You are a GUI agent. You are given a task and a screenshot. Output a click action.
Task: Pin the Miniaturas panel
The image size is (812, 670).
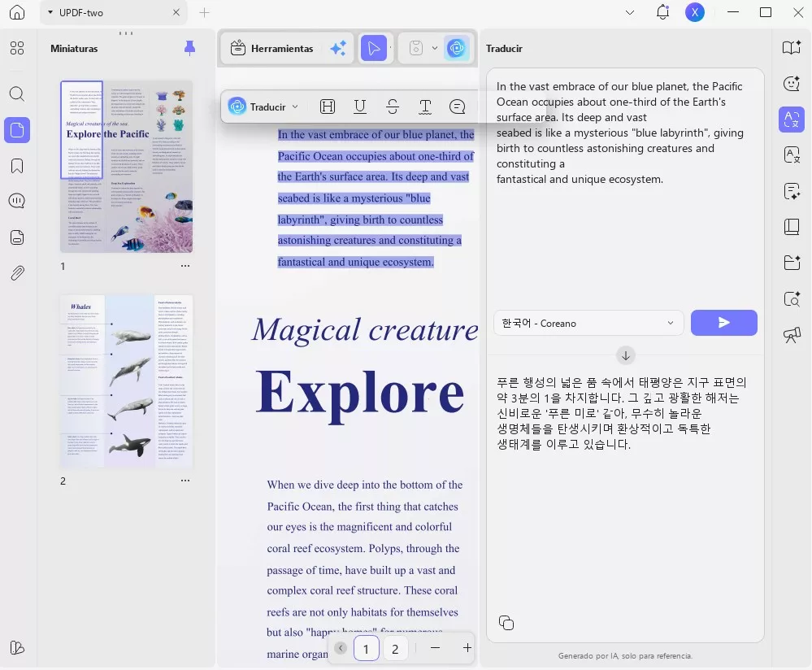coord(189,48)
